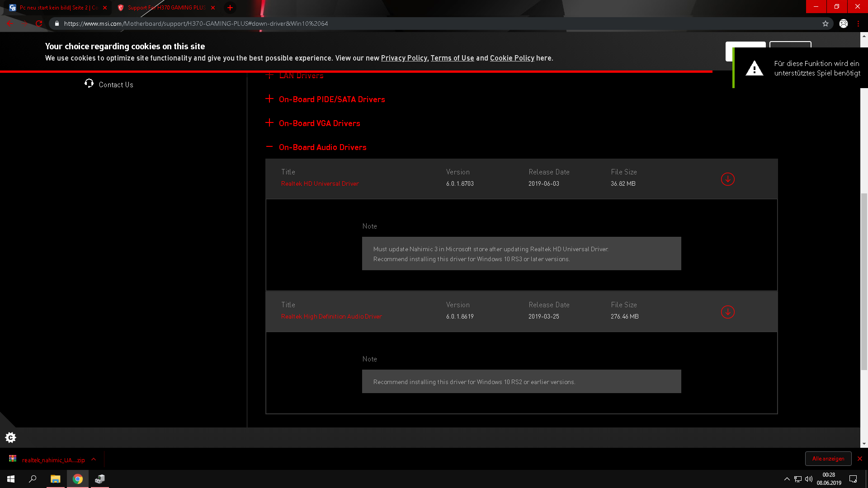Open the Chrome three-dot menu
868x488 pixels.
click(858, 23)
